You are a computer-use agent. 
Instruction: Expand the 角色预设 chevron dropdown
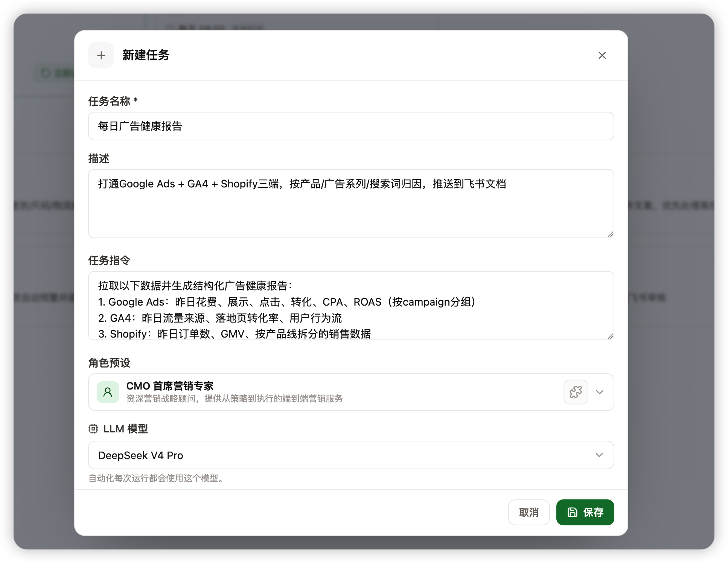pyautogui.click(x=600, y=392)
